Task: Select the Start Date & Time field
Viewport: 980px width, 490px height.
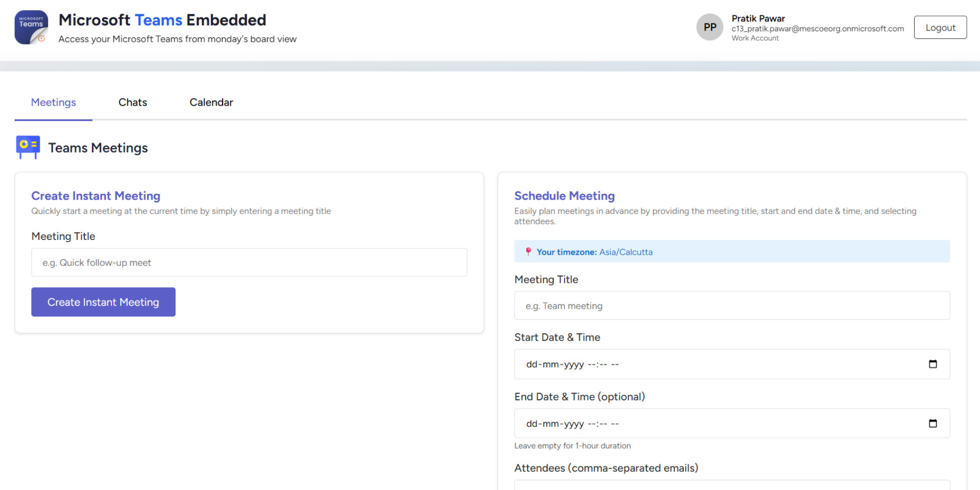Action: tap(715, 364)
